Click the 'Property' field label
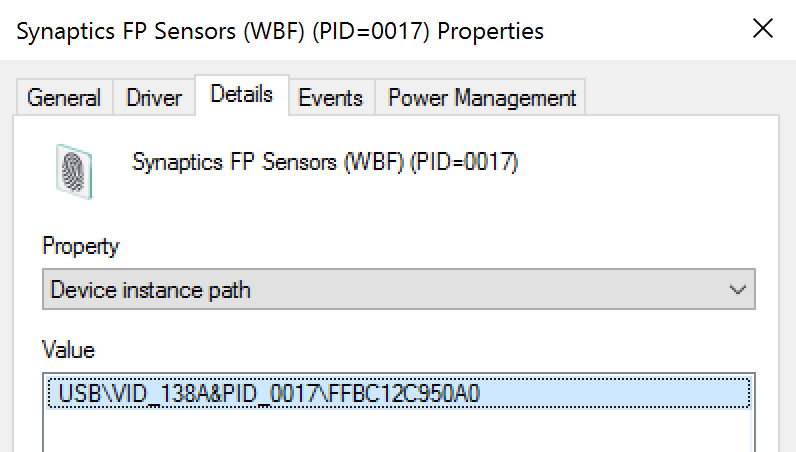This screenshot has height=452, width=796. click(80, 246)
